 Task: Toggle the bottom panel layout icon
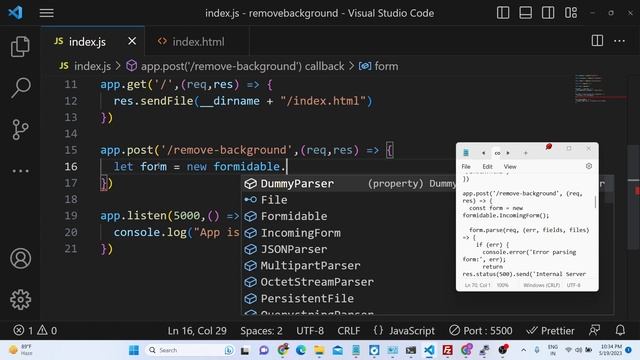pyautogui.click(x=525, y=13)
